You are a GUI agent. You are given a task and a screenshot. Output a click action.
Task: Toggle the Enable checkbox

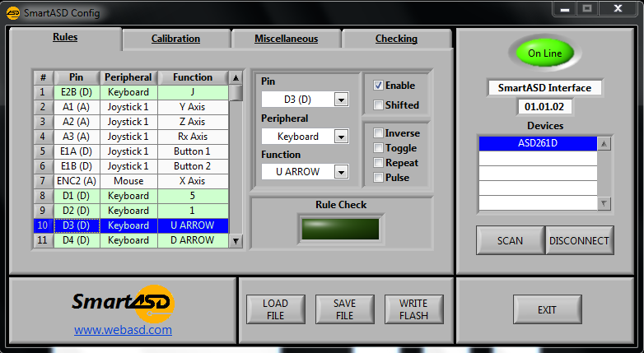click(378, 86)
